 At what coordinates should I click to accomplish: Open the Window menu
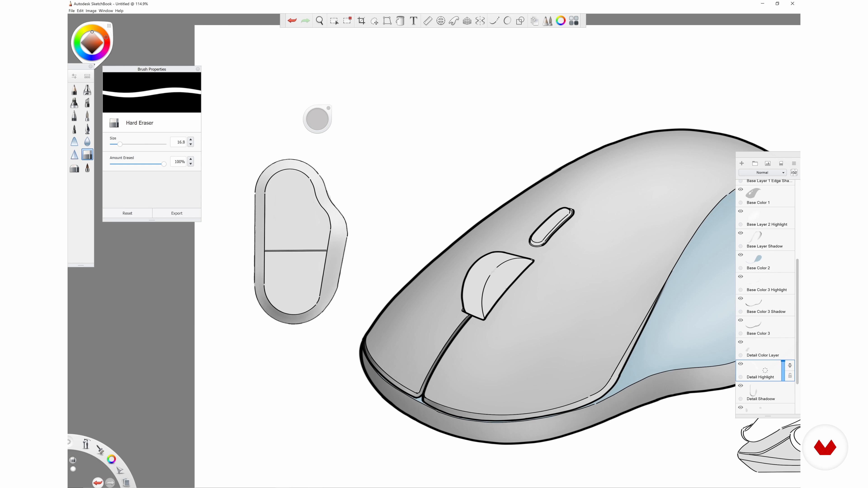(x=106, y=10)
